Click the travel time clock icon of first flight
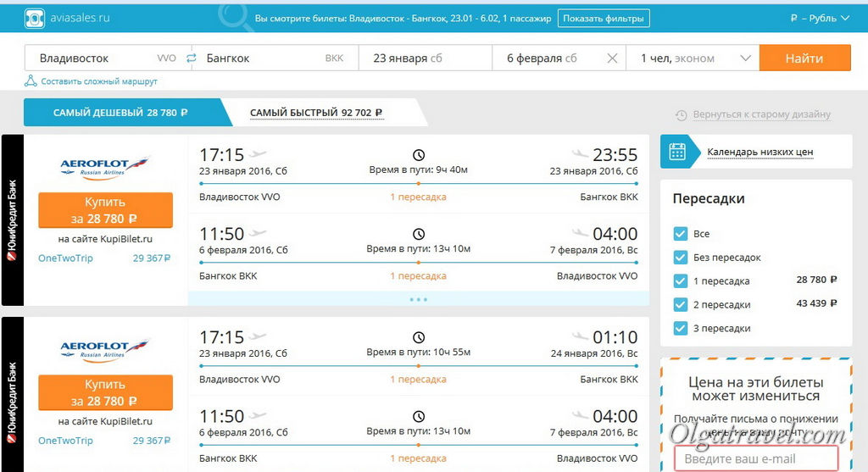 [418, 155]
